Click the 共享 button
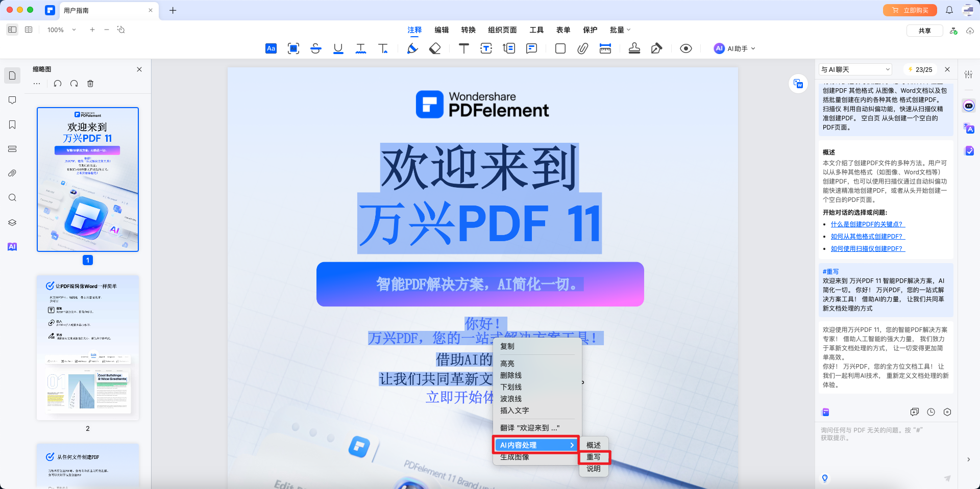This screenshot has width=980, height=489. (924, 31)
